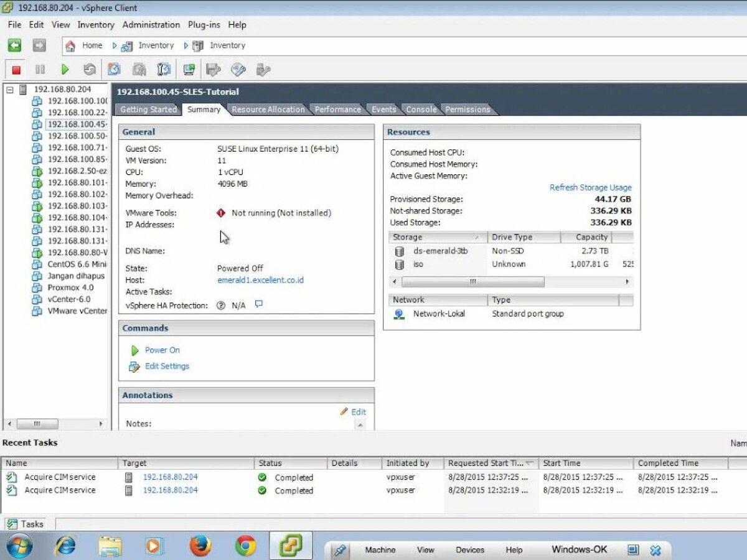747x560 pixels.
Task: Click the pin icon on the VM console bar
Action: (339, 550)
